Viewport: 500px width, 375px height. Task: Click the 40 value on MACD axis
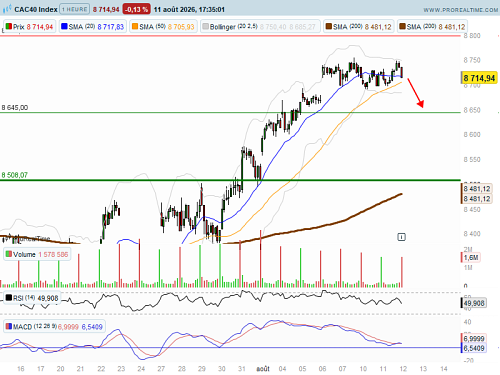(x=467, y=322)
